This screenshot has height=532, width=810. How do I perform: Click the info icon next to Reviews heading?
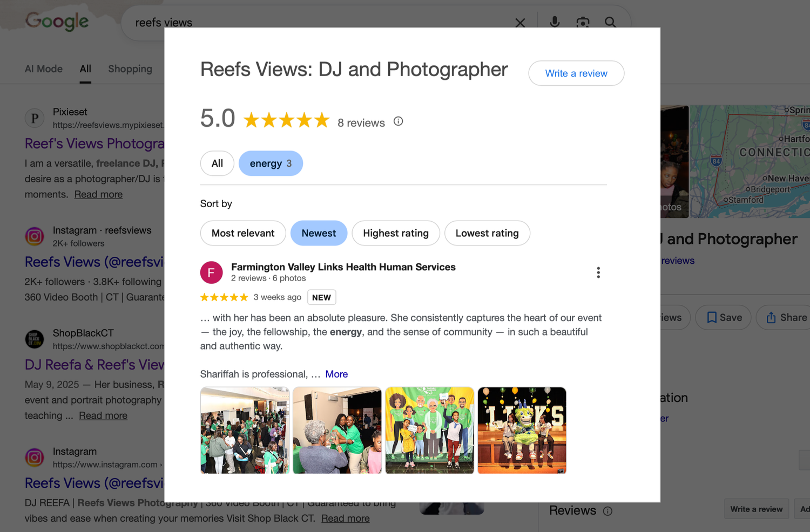click(607, 511)
